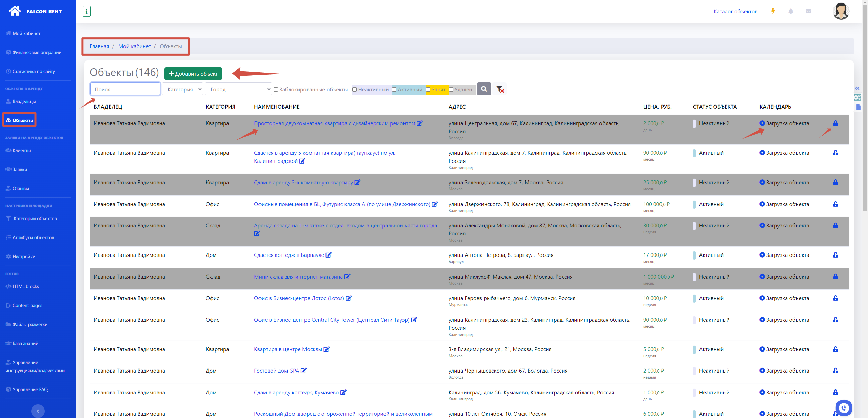Open the Категория dropdown

click(182, 89)
